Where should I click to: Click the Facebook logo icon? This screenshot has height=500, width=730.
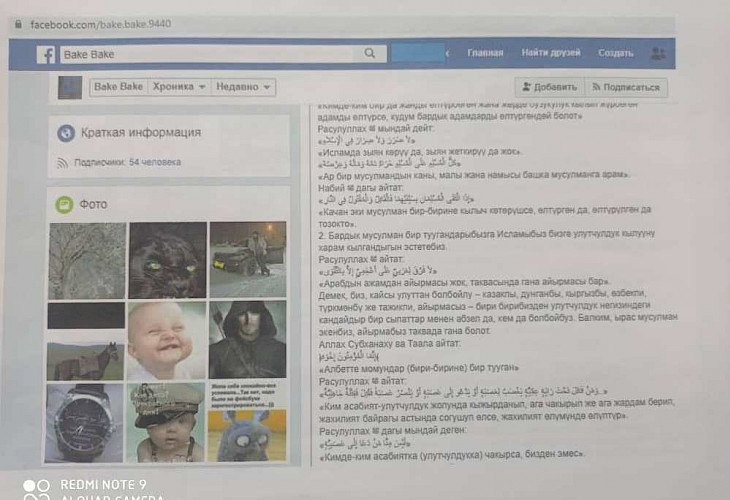point(46,55)
